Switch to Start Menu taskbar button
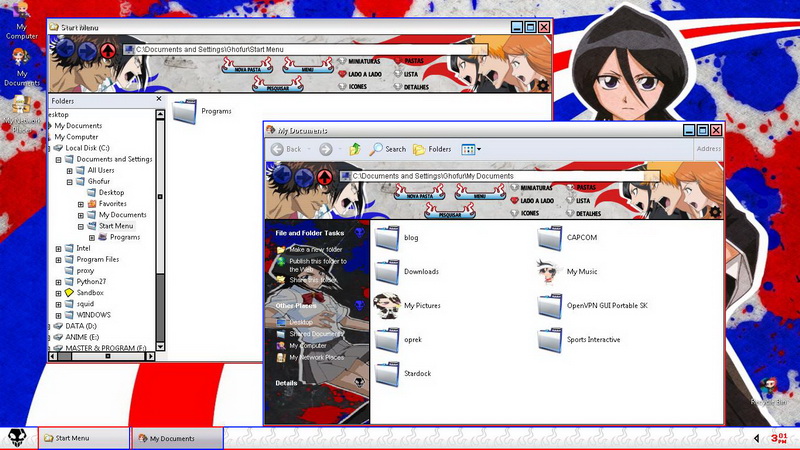 pyautogui.click(x=84, y=438)
